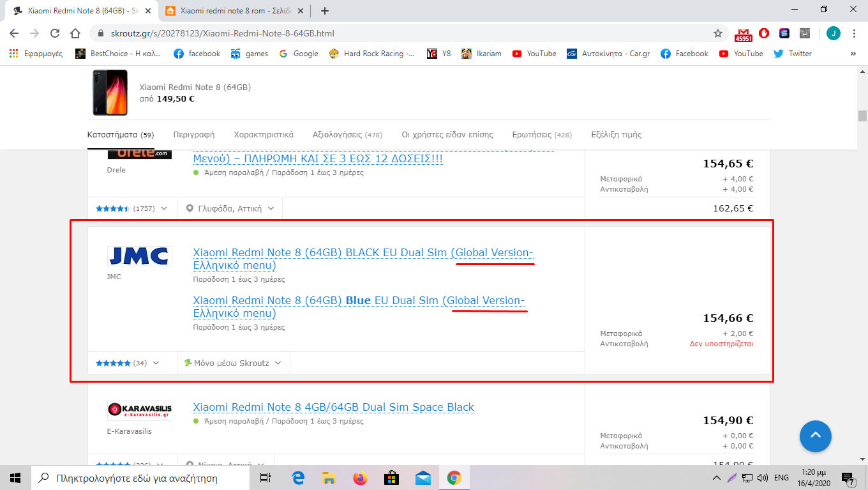Open the Αυτοκίνητα - Car.gr bookmark
The height and width of the screenshot is (490, 868).
(x=608, y=54)
